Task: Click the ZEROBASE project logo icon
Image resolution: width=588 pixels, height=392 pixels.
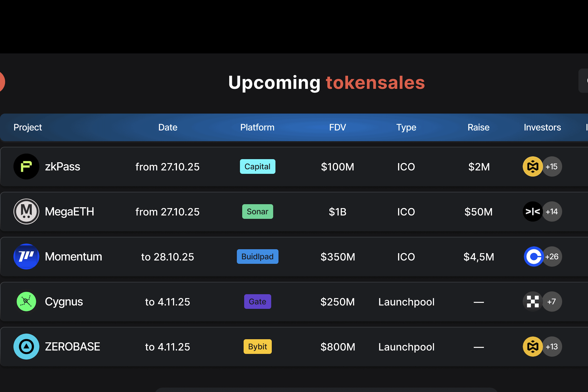Action: pyautogui.click(x=26, y=346)
